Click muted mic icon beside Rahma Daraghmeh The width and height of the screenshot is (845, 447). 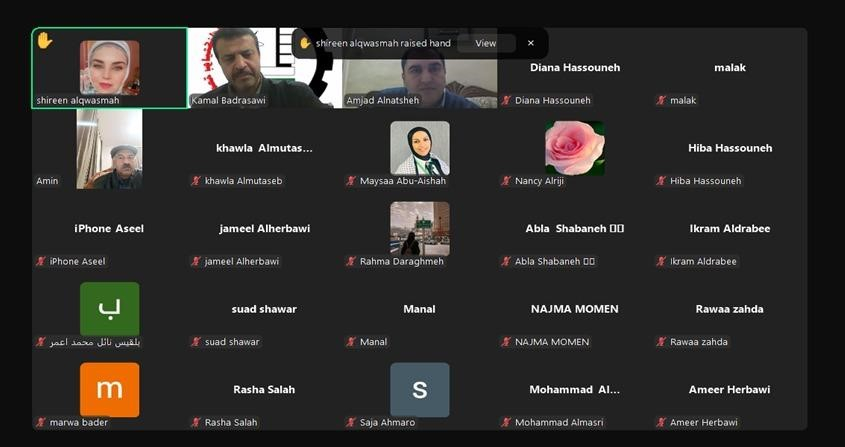pyautogui.click(x=351, y=262)
